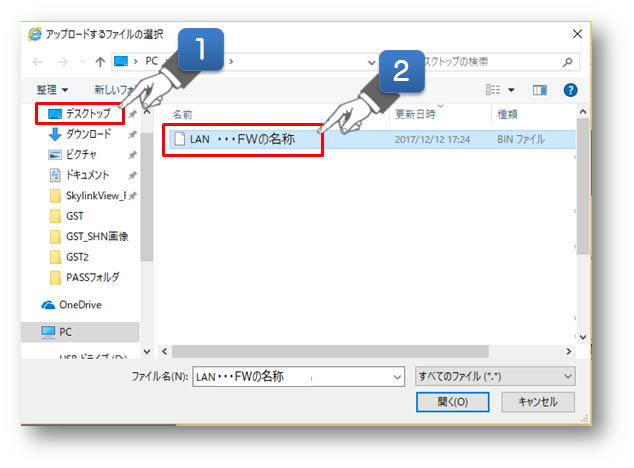The height and width of the screenshot is (468, 634).
Task: Click the PC monitor icon in sidebar
Action: click(48, 332)
